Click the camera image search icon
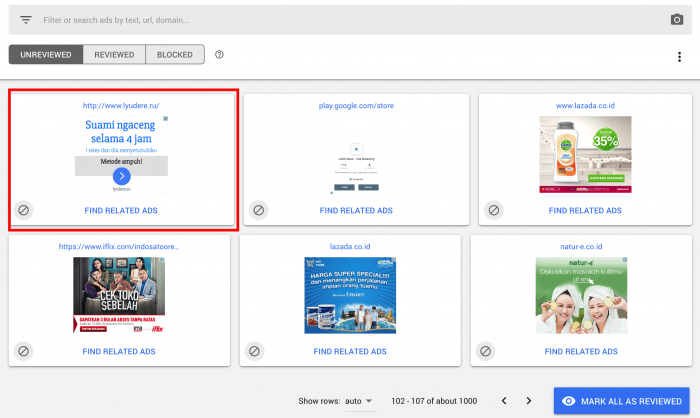 [x=676, y=20]
